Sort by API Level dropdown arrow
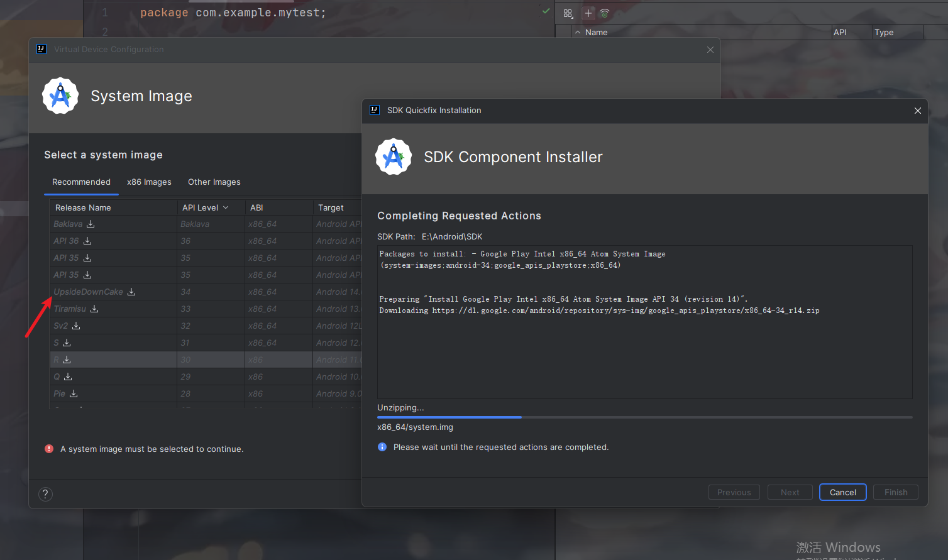Image resolution: width=948 pixels, height=560 pixels. click(x=226, y=207)
